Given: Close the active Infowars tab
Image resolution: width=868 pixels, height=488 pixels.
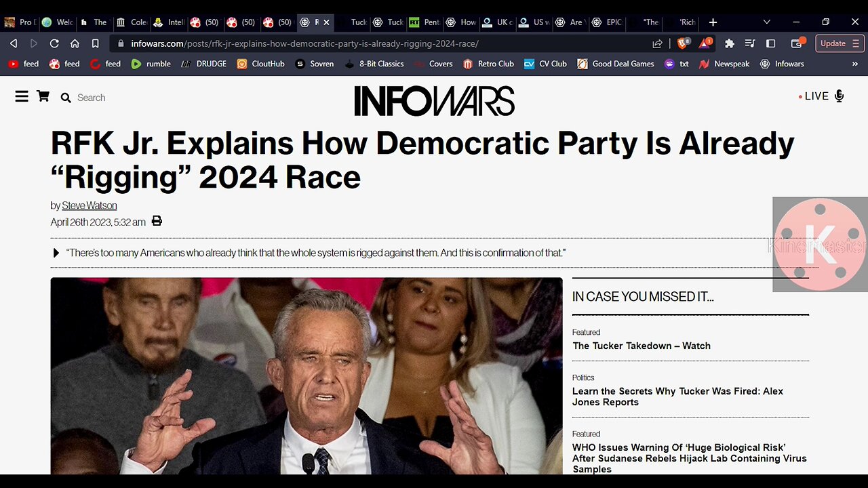Looking at the screenshot, I should click(326, 22).
